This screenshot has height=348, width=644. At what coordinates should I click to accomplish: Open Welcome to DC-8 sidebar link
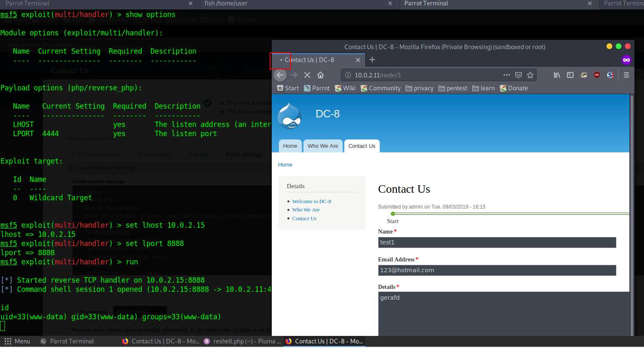pos(311,201)
